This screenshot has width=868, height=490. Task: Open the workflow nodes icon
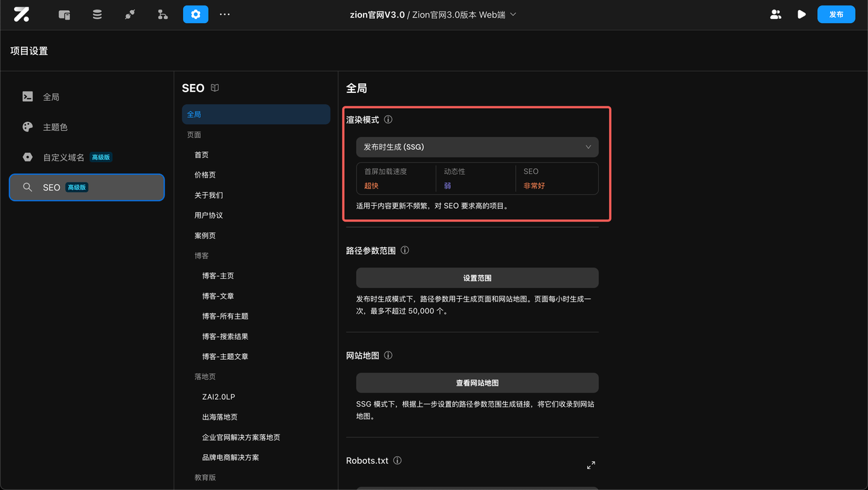click(x=162, y=14)
